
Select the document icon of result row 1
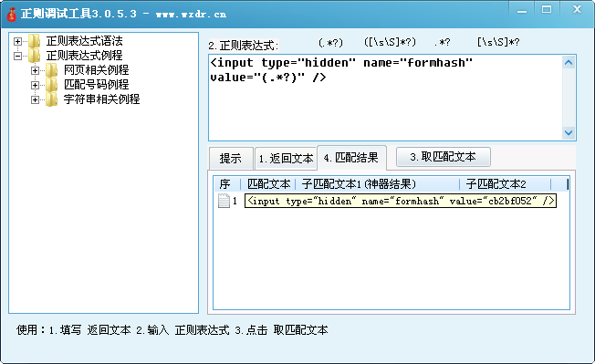(x=224, y=201)
